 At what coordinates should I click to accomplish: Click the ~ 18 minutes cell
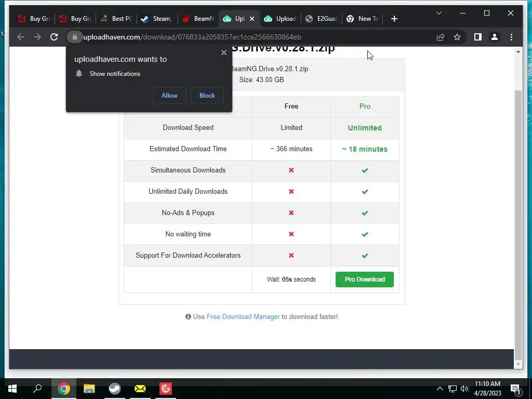365,149
